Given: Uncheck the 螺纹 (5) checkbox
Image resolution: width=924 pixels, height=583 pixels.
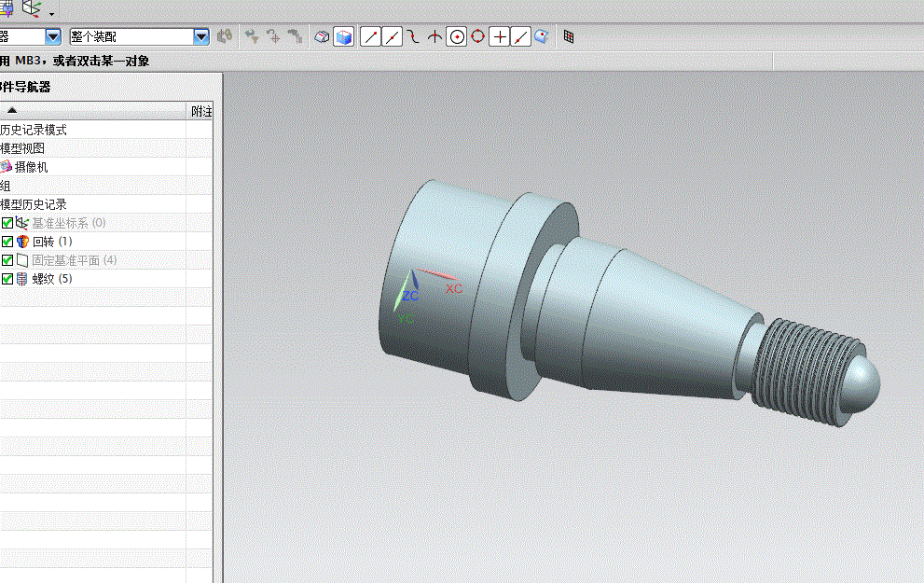Looking at the screenshot, I should [x=7, y=279].
